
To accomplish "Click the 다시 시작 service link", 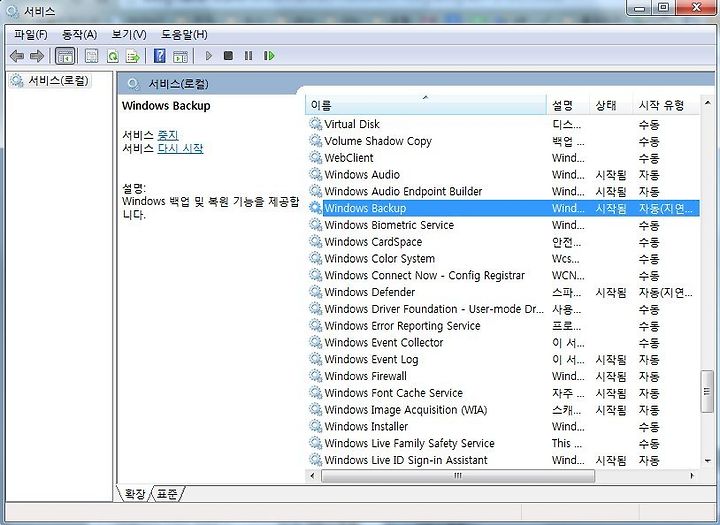I will coord(180,148).
